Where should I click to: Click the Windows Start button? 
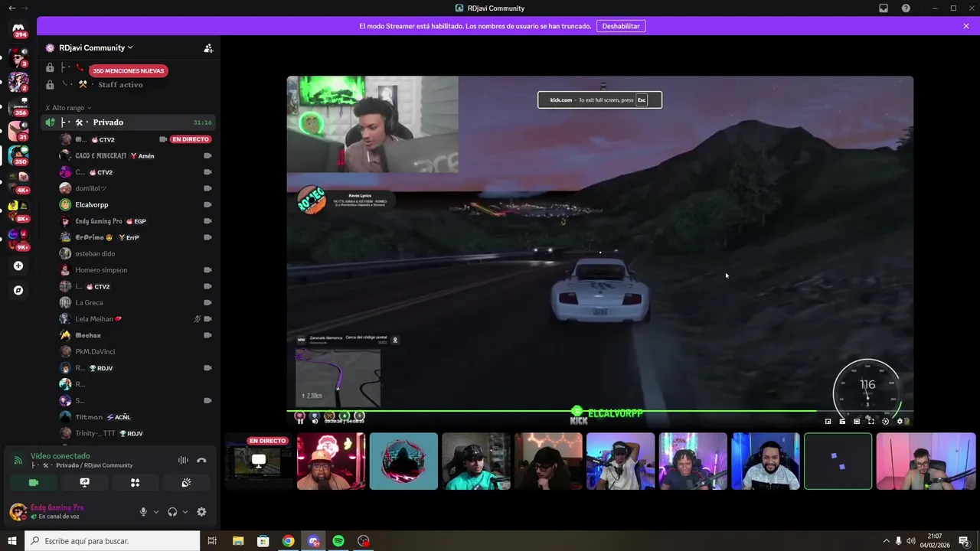pyautogui.click(x=12, y=541)
